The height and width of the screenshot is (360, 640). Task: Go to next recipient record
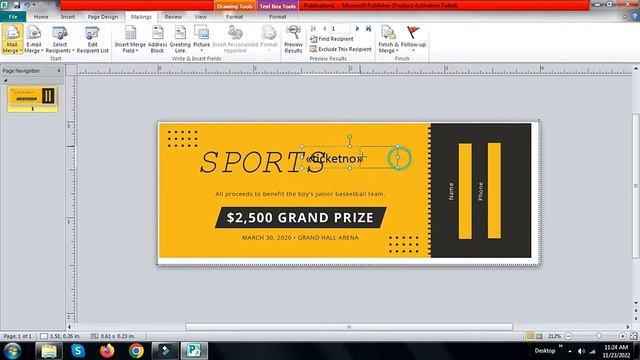357,29
